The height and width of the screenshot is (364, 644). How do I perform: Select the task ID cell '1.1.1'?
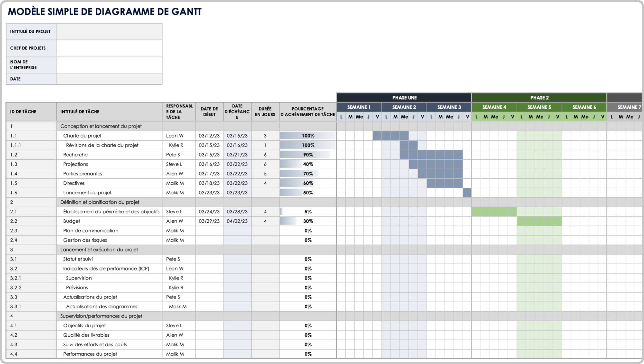tap(31, 145)
